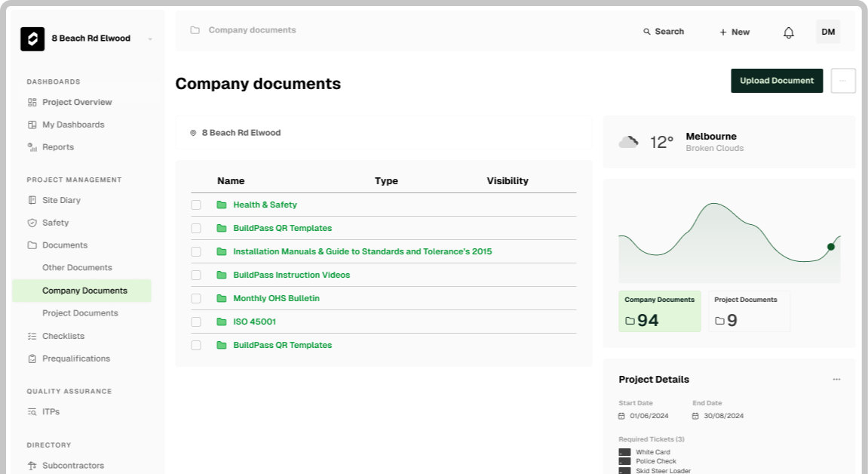Click the Prequalifications clipboard icon
Image resolution: width=868 pixels, height=474 pixels.
(32, 359)
